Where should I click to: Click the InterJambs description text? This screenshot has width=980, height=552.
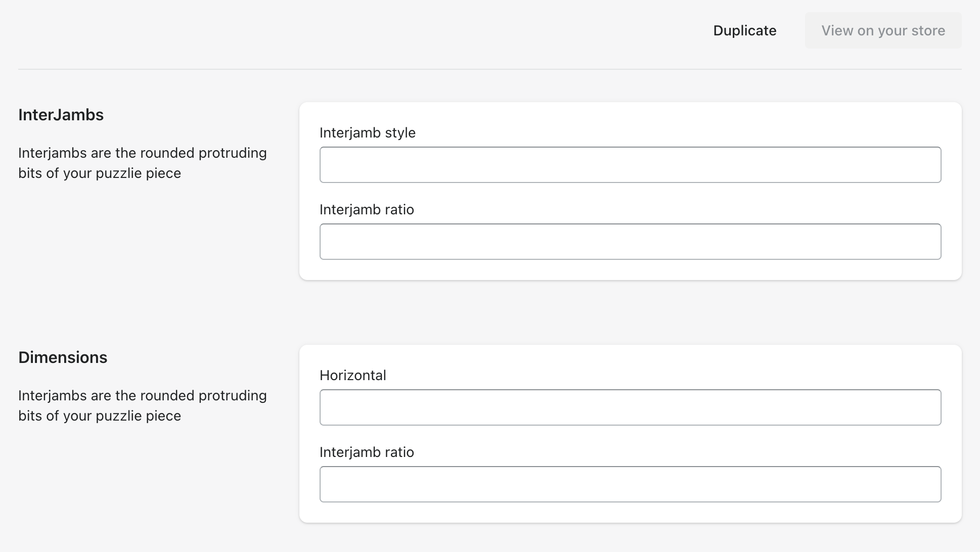[x=143, y=163]
